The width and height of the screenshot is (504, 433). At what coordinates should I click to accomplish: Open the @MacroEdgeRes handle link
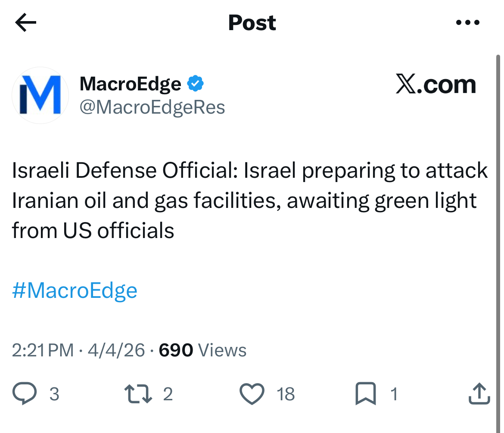152,107
